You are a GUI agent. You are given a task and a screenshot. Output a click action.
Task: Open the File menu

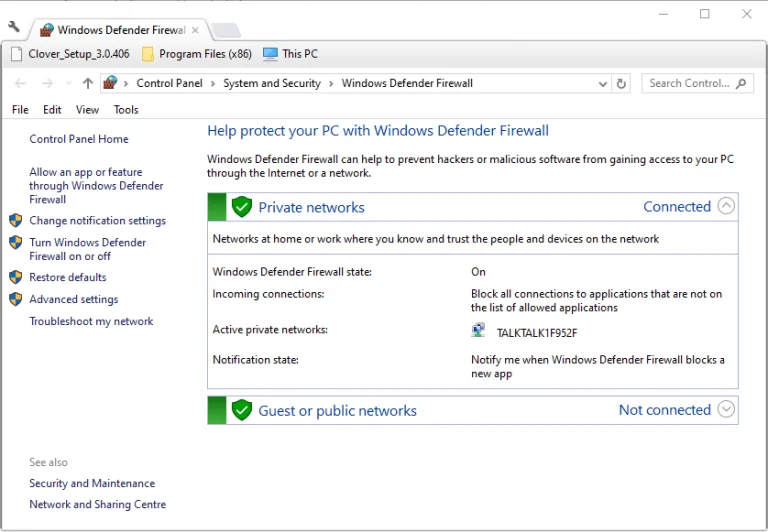click(x=20, y=110)
